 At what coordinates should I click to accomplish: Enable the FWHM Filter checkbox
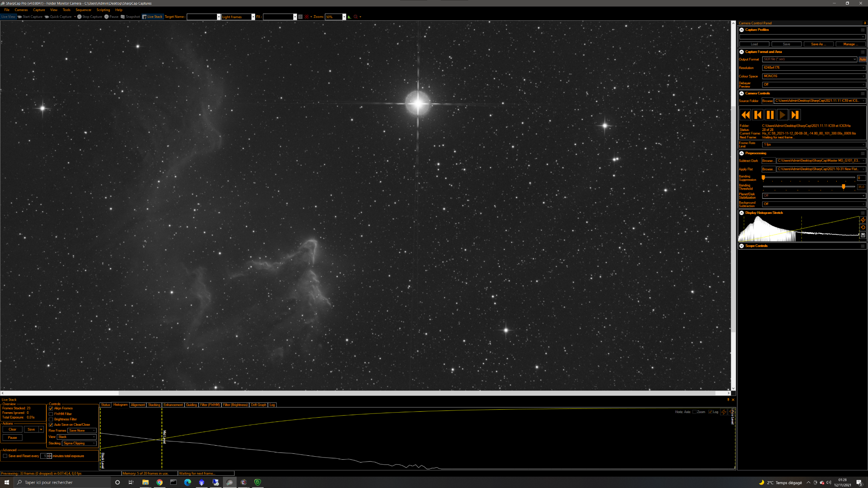coord(51,414)
